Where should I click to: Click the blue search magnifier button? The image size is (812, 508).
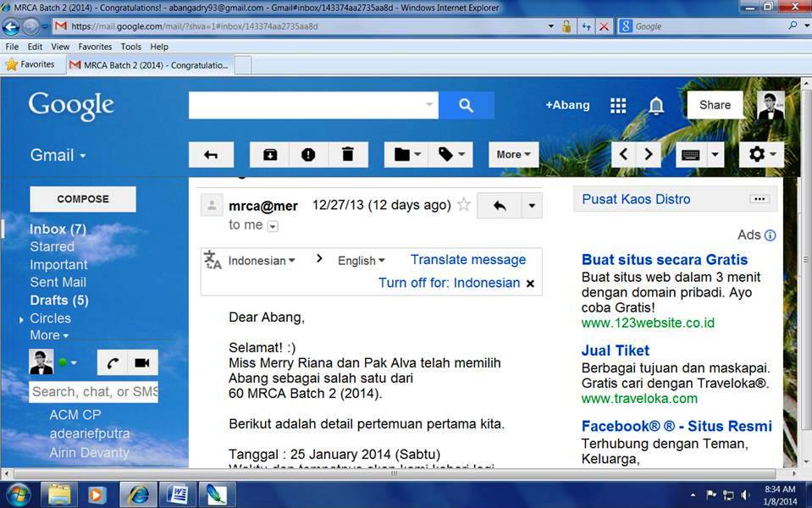click(466, 106)
